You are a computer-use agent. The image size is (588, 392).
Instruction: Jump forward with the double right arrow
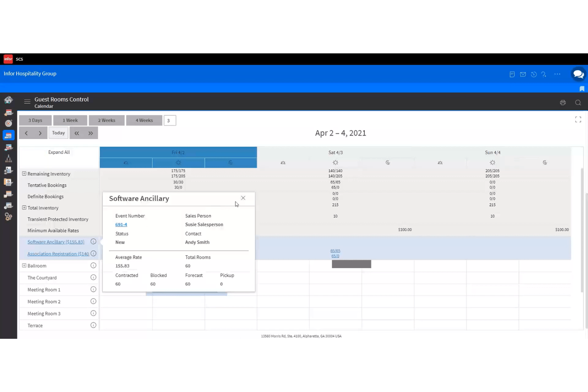[x=91, y=133]
